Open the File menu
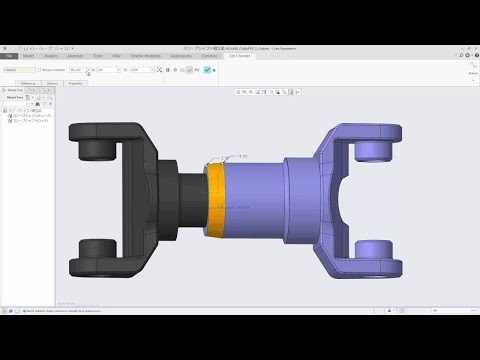Viewport: 480px width, 360px height. point(9,56)
